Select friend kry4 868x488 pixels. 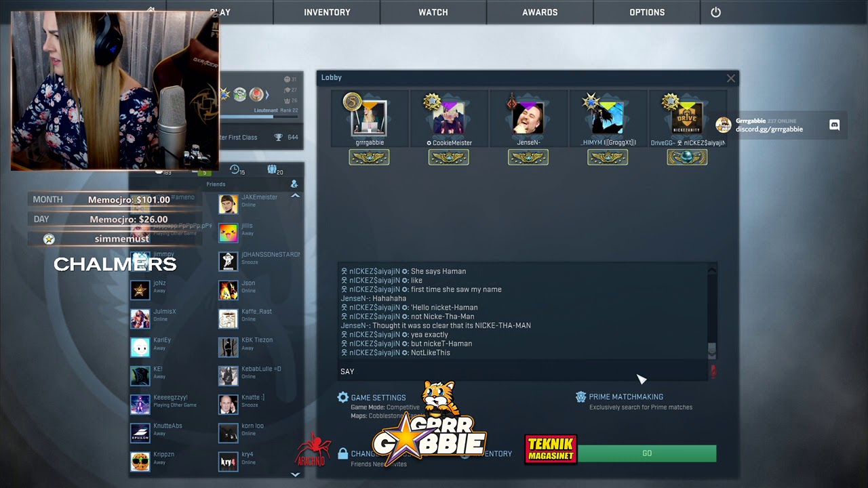click(x=259, y=461)
